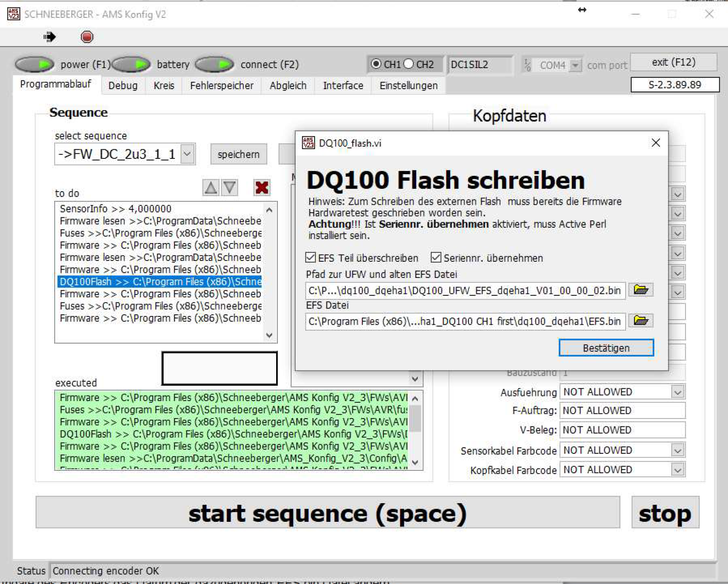This screenshot has height=584, width=728.
Task: Move sequence item down with triangle arrow
Action: [x=230, y=188]
